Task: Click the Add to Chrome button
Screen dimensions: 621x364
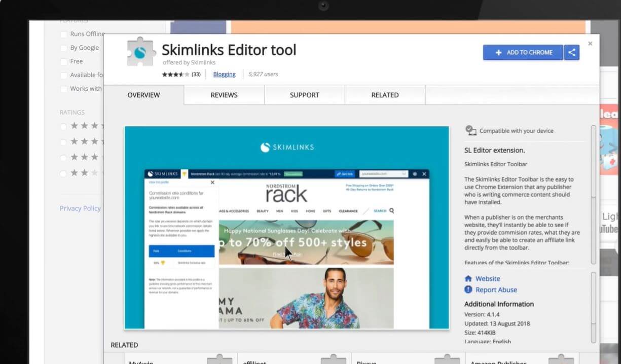Action: [523, 52]
